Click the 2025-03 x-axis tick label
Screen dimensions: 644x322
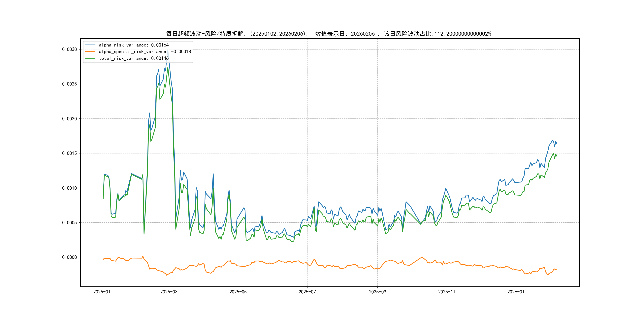[169, 292]
